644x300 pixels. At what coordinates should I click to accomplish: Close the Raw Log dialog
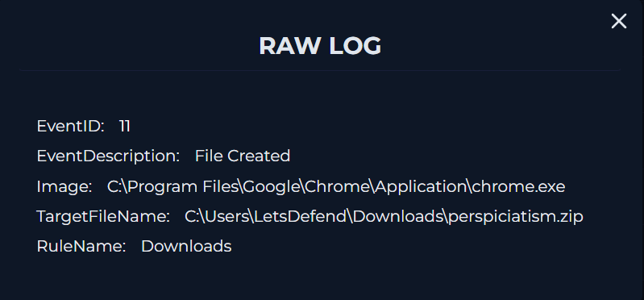pos(618,21)
